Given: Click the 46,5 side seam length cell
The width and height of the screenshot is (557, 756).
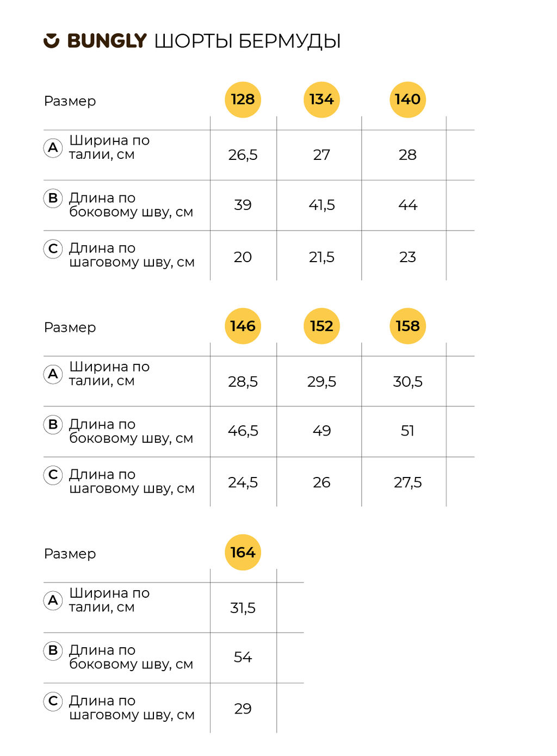Looking at the screenshot, I should (x=243, y=431).
